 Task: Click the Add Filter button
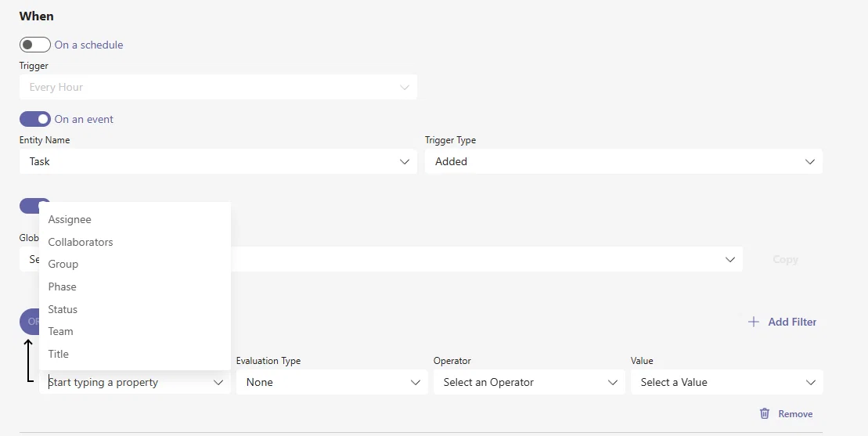782,322
